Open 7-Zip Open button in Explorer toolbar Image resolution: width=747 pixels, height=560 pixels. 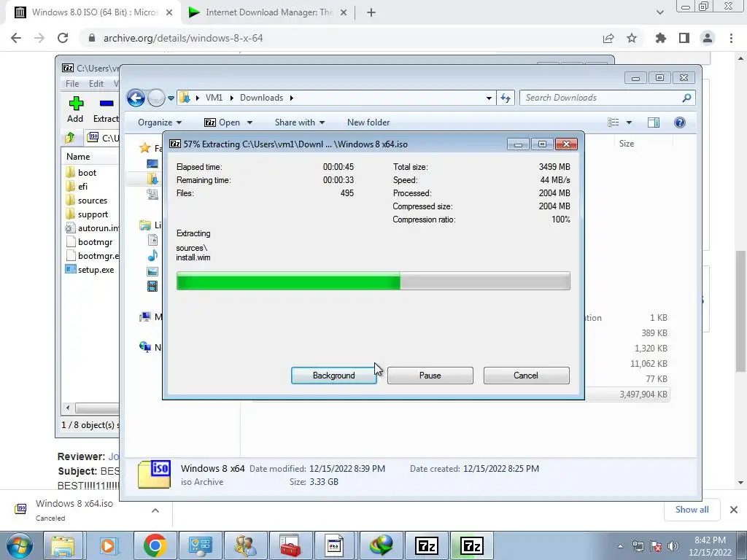222,122
